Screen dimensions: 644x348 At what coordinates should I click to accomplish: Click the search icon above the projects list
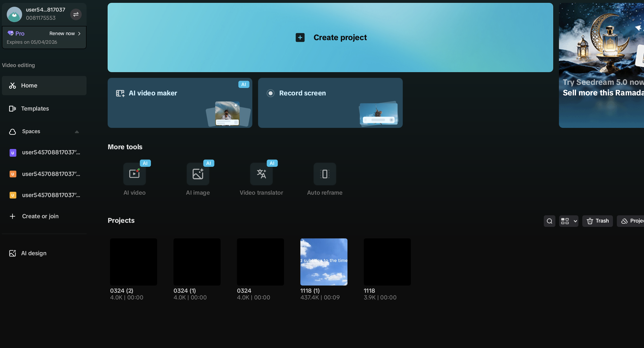click(549, 221)
